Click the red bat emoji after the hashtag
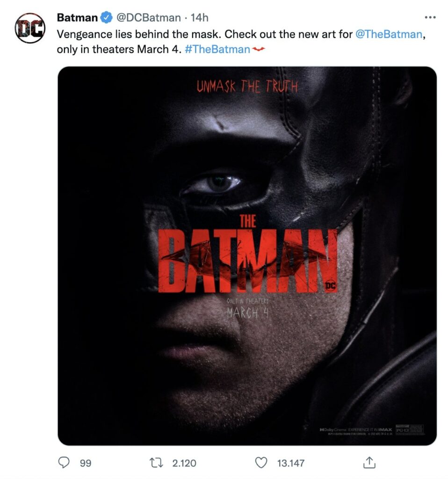This screenshot has height=479, width=448. (258, 49)
